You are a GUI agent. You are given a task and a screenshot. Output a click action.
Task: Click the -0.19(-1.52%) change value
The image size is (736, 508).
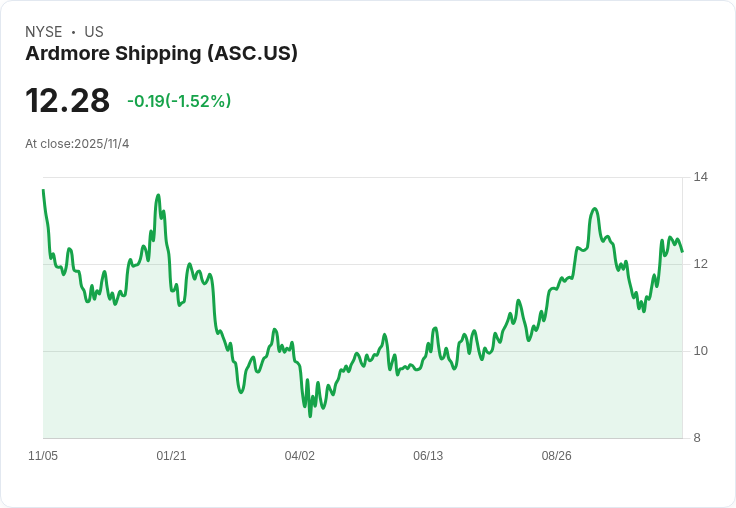179,101
